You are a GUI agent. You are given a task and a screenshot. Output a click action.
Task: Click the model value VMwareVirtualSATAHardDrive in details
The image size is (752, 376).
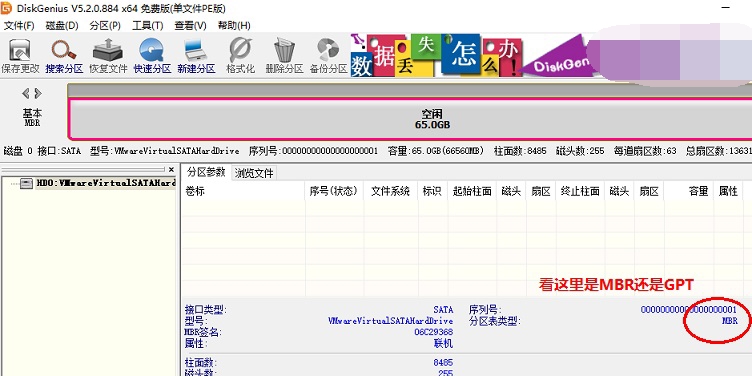pyautogui.click(x=390, y=321)
